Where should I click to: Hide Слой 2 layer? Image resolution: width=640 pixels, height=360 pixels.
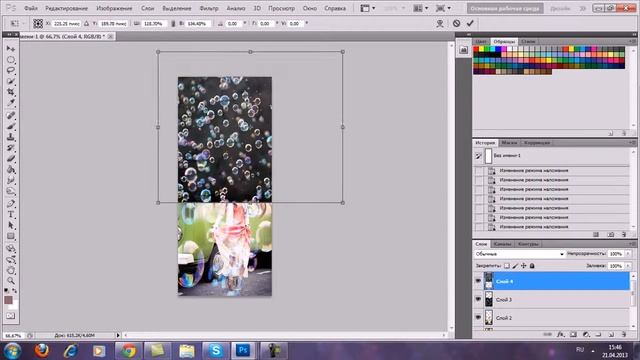click(x=478, y=317)
